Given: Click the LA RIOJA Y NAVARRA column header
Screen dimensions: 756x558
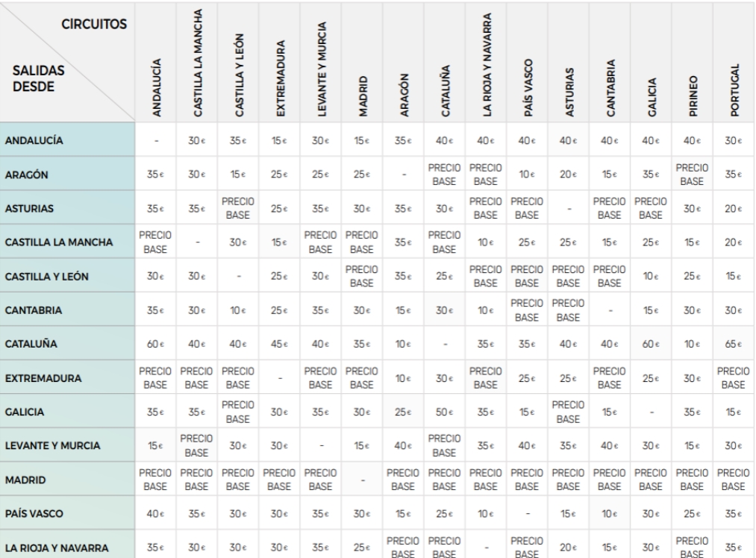Looking at the screenshot, I should (487, 61).
